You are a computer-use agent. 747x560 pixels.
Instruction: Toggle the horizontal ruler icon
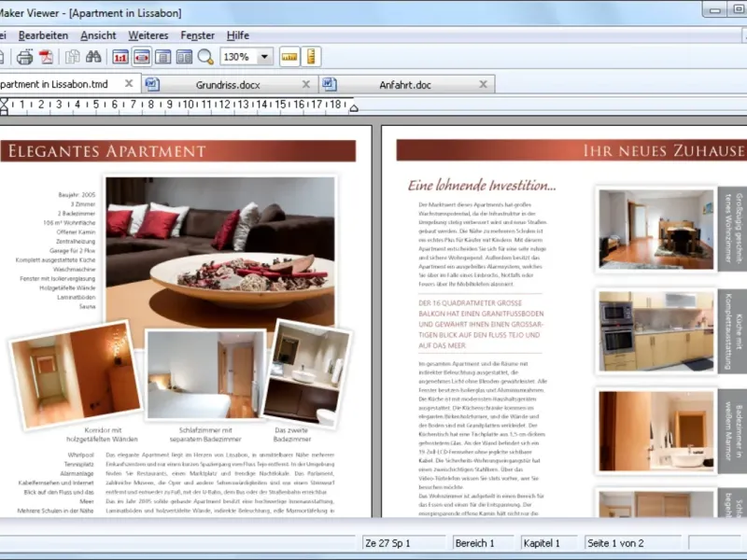click(289, 57)
